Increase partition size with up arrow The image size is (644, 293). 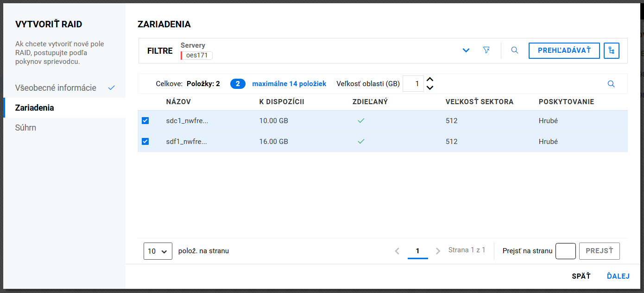(x=430, y=80)
